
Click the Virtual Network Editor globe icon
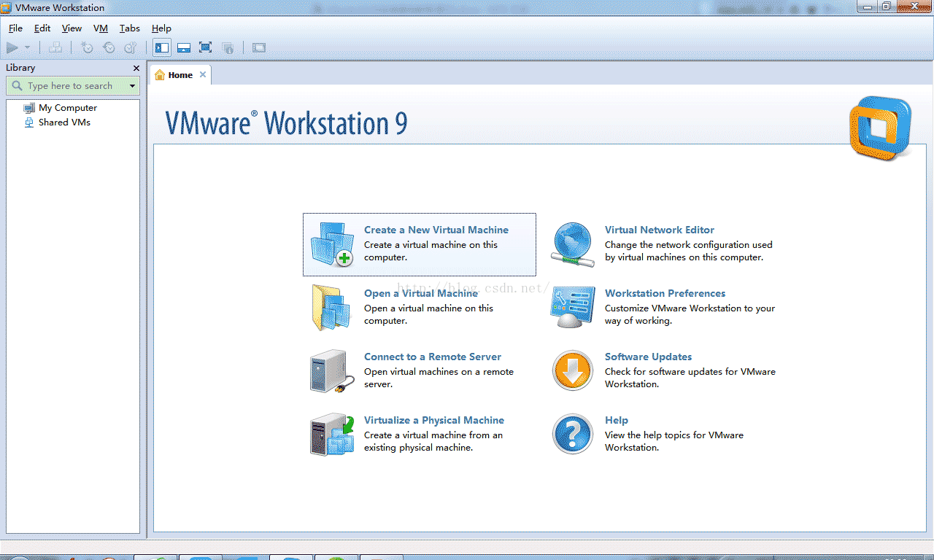coord(573,244)
